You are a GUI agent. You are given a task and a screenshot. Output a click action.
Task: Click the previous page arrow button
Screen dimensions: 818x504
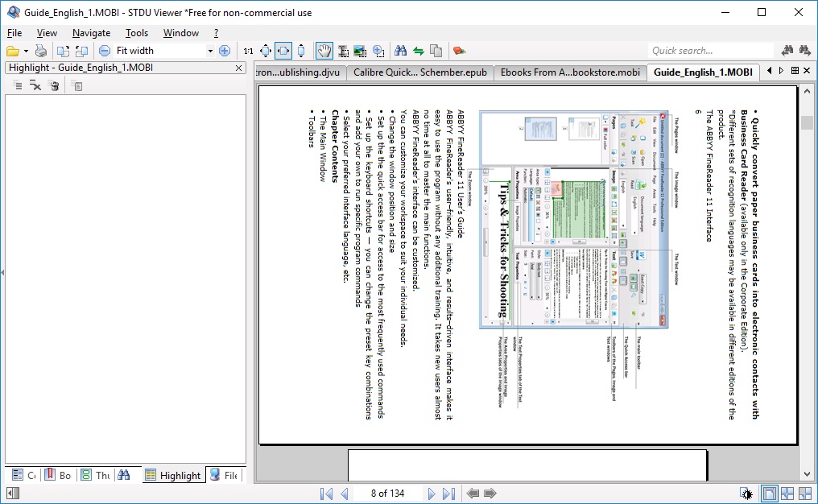click(345, 493)
